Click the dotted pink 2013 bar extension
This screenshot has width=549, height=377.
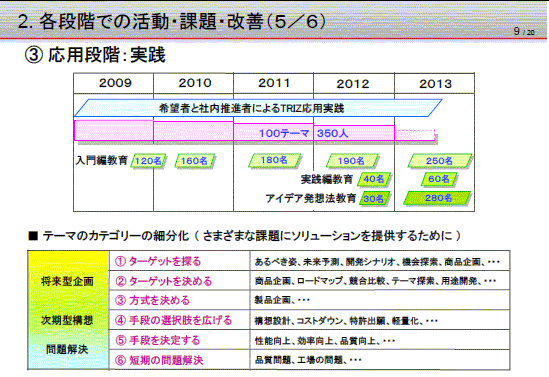coord(415,135)
